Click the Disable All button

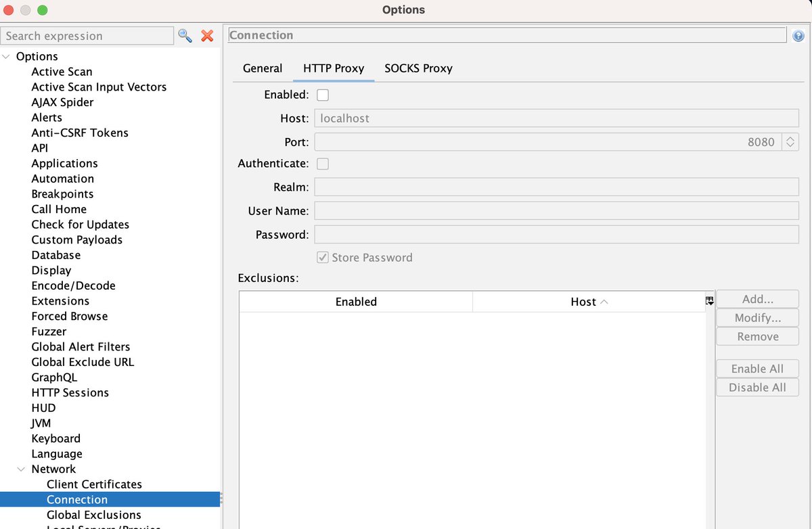pyautogui.click(x=758, y=388)
